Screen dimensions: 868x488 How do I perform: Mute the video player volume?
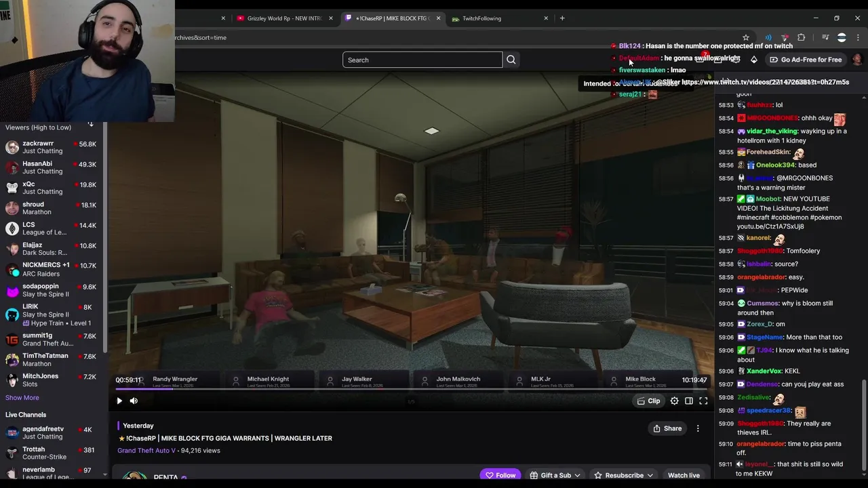click(134, 401)
